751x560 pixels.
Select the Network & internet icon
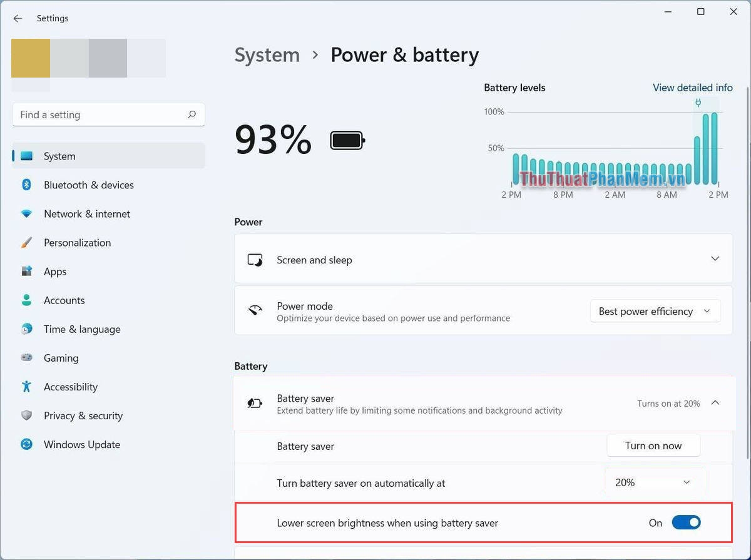(26, 213)
